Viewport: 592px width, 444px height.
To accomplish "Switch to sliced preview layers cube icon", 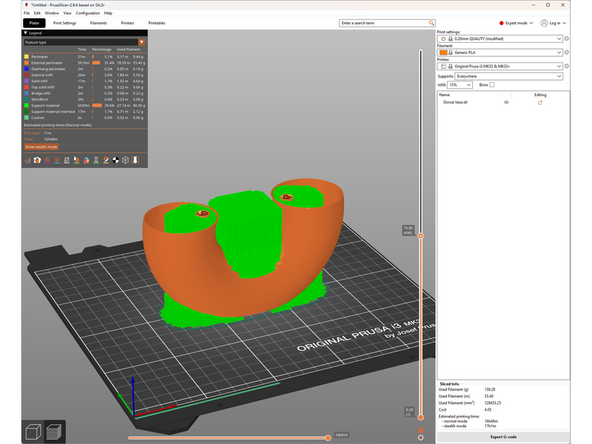I will click(x=54, y=432).
